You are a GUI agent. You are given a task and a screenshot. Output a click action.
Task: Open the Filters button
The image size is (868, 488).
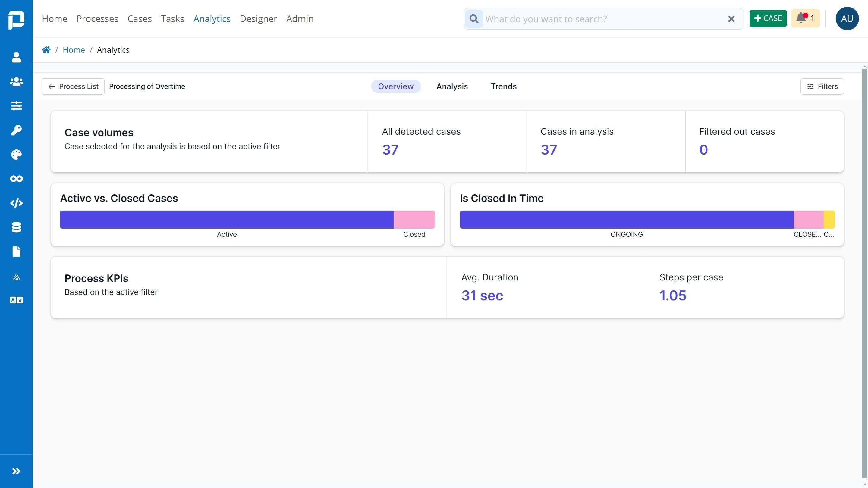tap(822, 86)
